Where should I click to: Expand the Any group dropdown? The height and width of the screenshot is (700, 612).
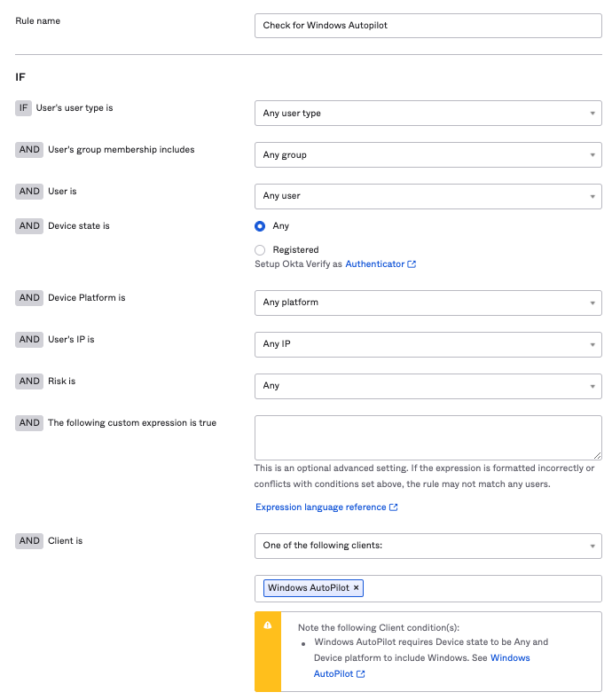(428, 155)
